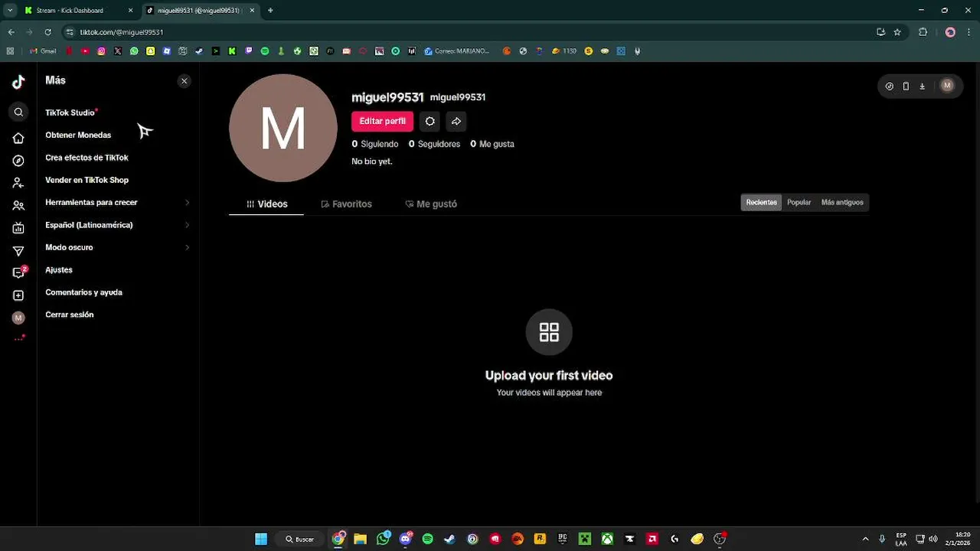Open the profile settings gear button
The height and width of the screenshot is (551, 980).
pos(430,121)
